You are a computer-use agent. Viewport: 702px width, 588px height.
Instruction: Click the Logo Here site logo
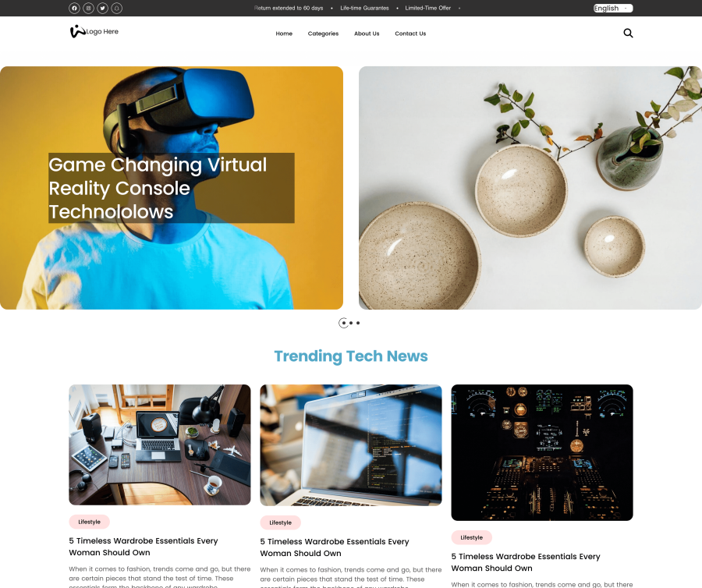click(94, 31)
